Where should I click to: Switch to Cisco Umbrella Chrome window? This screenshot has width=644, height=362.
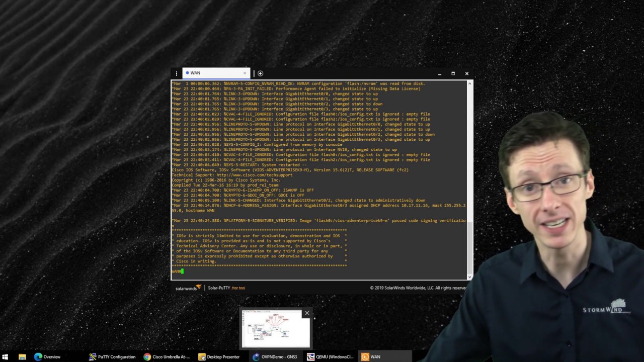pyautogui.click(x=167, y=356)
